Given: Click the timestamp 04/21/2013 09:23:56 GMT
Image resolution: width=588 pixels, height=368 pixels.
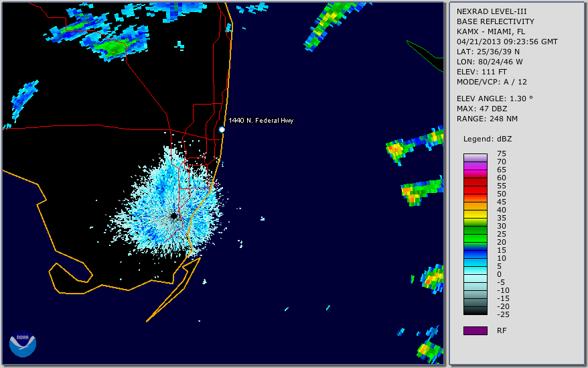Looking at the screenshot, I should (x=507, y=42).
